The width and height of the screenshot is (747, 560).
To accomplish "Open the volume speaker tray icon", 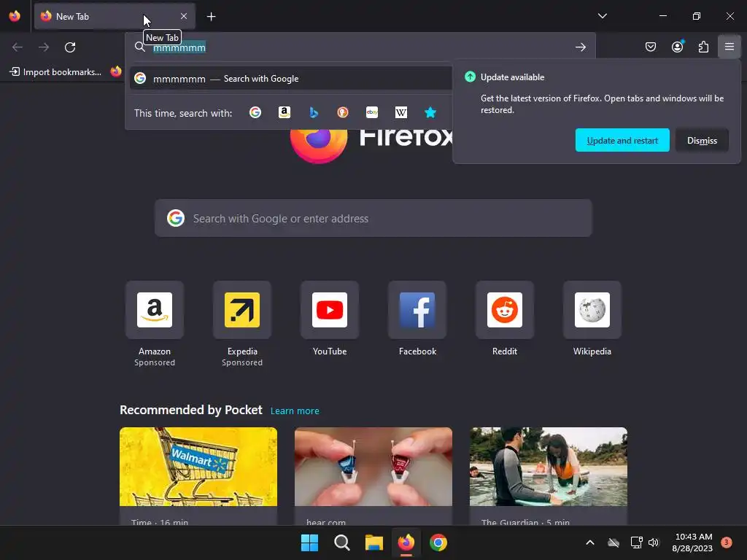I will (x=654, y=542).
